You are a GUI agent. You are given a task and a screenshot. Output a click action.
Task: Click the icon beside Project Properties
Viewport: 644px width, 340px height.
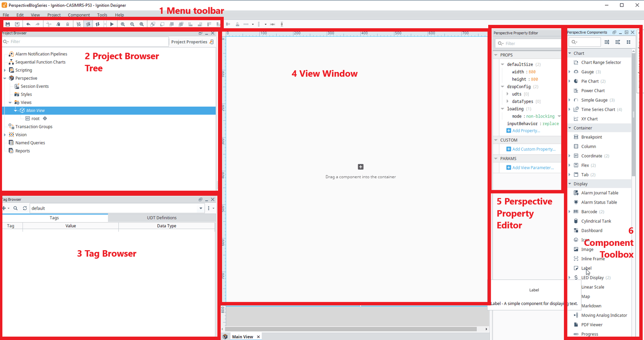(212, 42)
